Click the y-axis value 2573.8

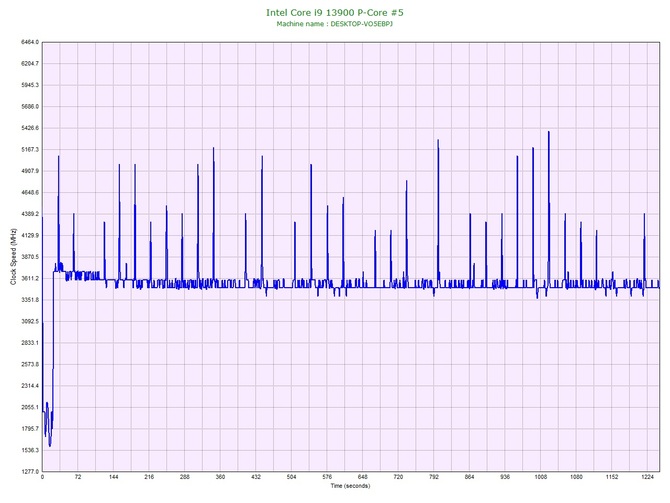30,365
